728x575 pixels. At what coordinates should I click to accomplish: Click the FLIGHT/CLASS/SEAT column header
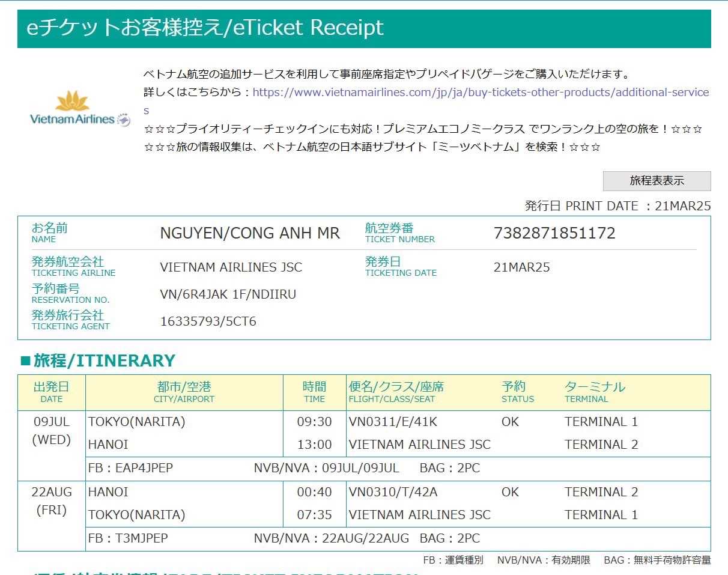pos(396,392)
